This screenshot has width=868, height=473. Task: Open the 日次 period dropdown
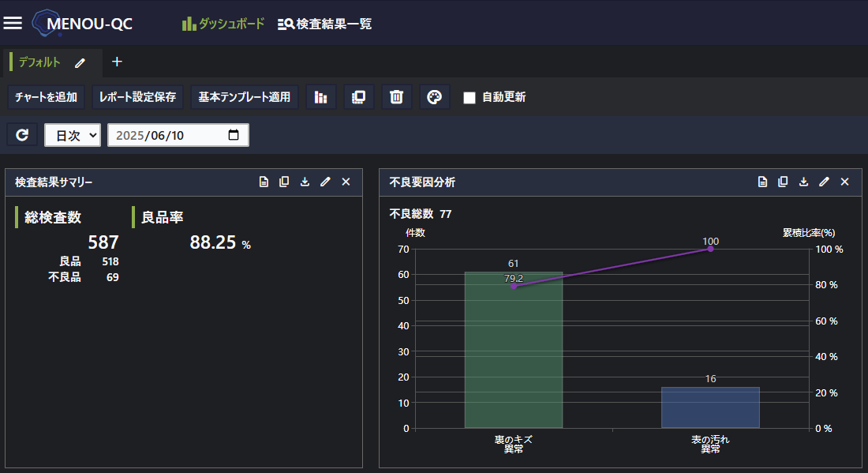point(73,135)
